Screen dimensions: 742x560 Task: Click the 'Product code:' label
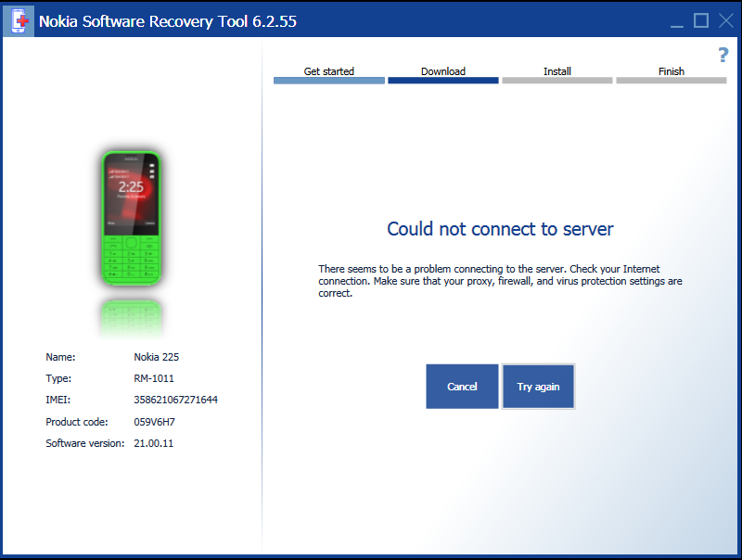[77, 422]
